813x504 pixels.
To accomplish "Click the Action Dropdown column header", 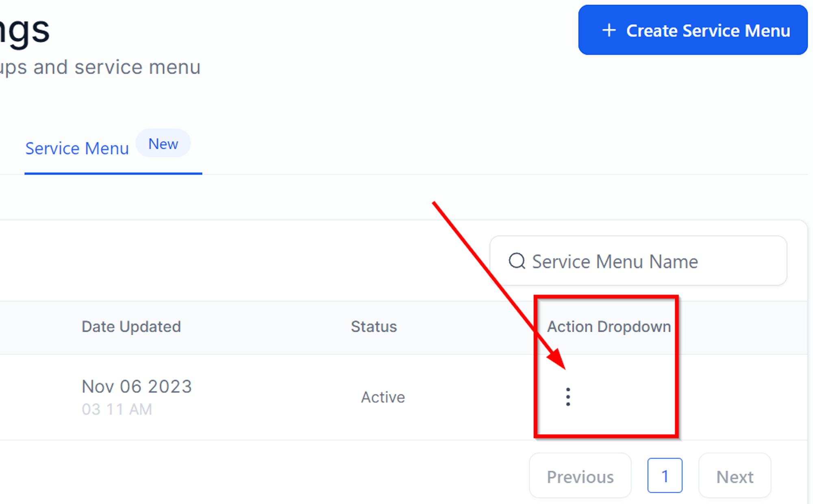I will pos(609,327).
